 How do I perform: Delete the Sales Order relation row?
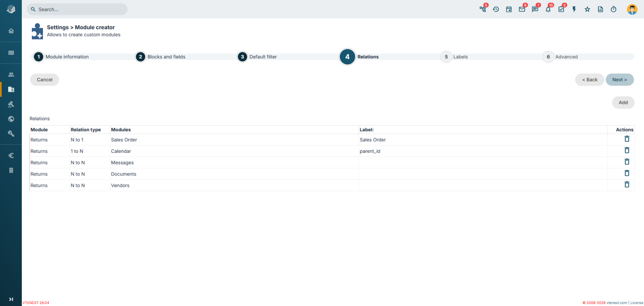pyautogui.click(x=627, y=139)
